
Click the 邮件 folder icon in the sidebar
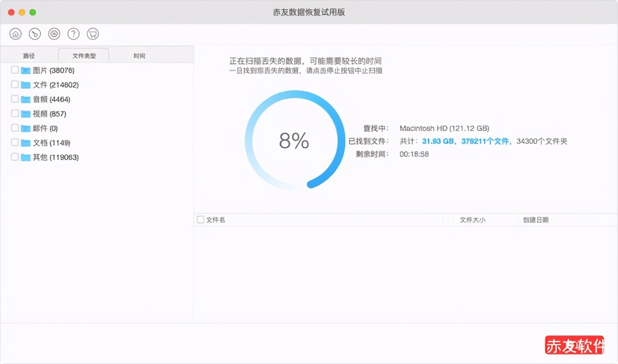[x=27, y=128]
